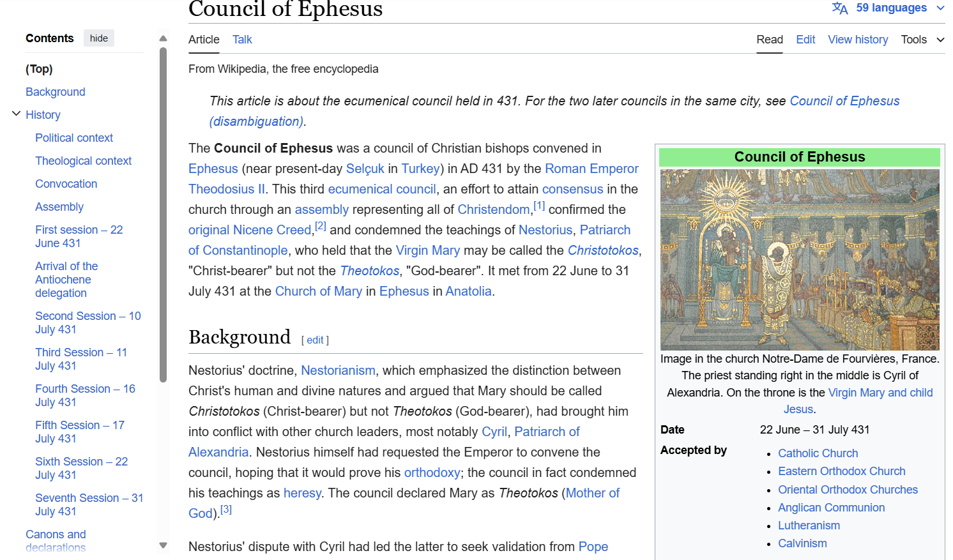953x560 pixels.
Task: Open the Christendom link
Action: 494,209
